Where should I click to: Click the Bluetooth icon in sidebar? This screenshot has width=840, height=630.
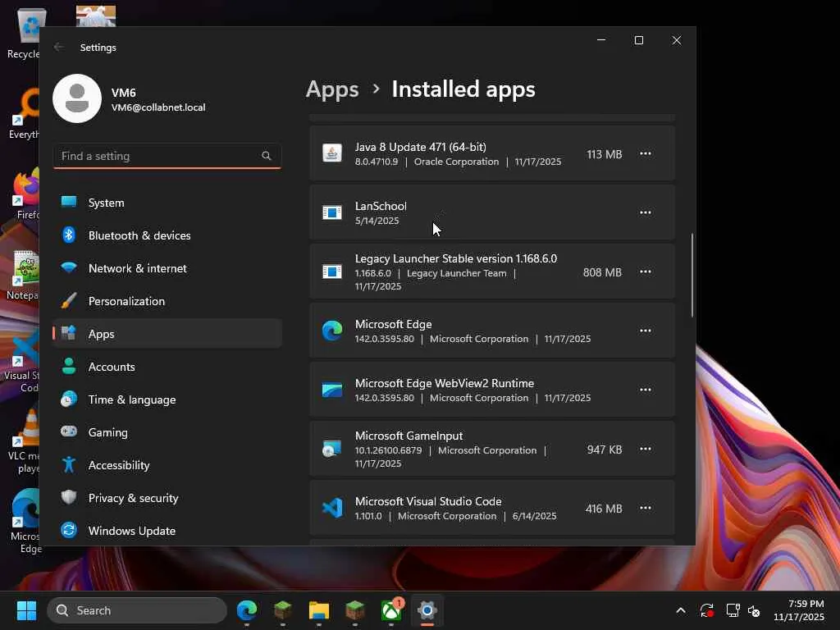(x=69, y=235)
